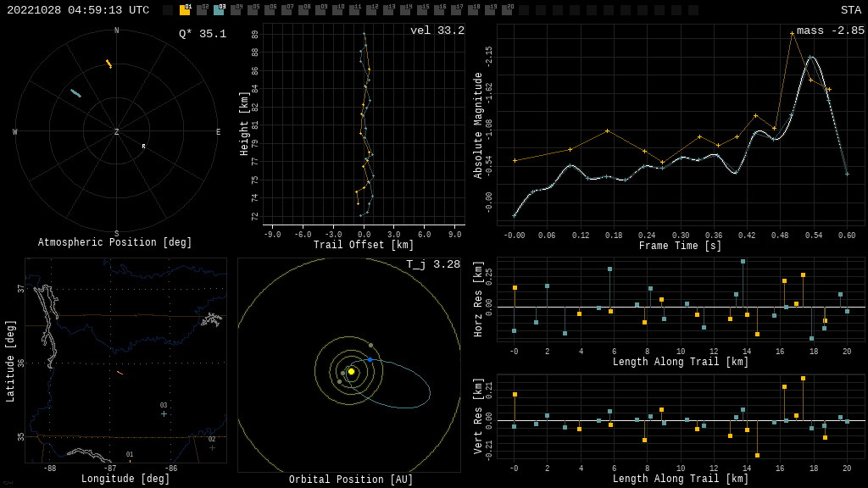Click the Q* 35.1 value label
The image size is (868, 488).
pyautogui.click(x=202, y=34)
